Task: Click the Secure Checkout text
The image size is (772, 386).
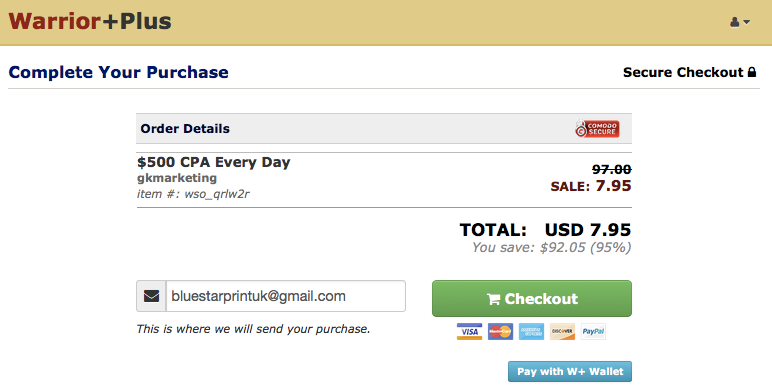Action: pos(683,72)
